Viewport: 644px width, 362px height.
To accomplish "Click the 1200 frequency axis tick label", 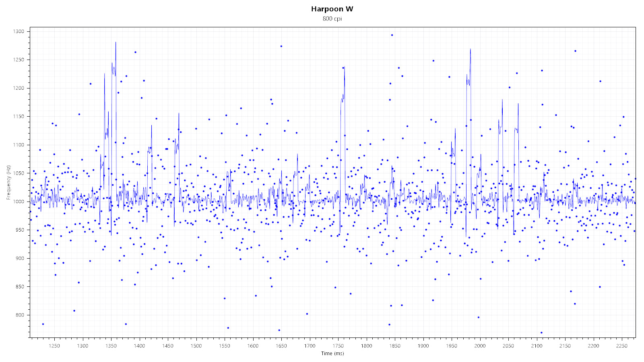I will (x=19, y=88).
